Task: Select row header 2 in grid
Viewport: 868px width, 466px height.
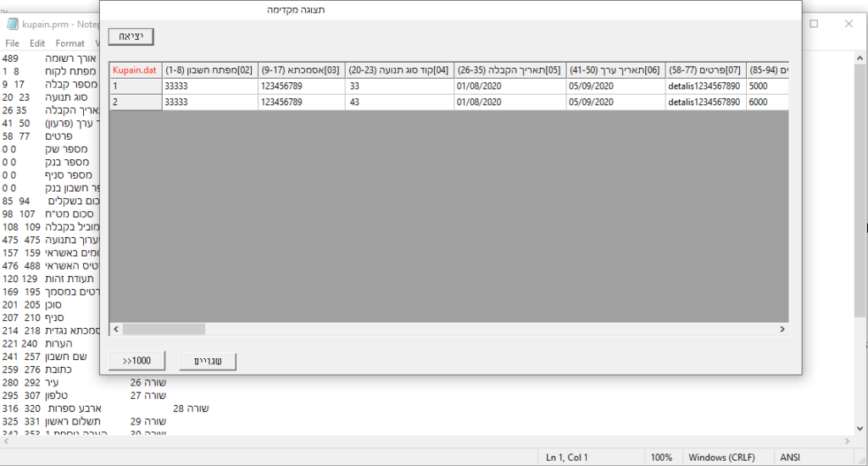Action: 135,103
